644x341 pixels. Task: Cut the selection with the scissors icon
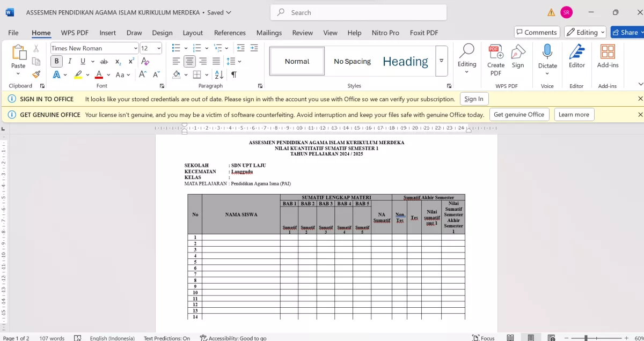point(36,48)
